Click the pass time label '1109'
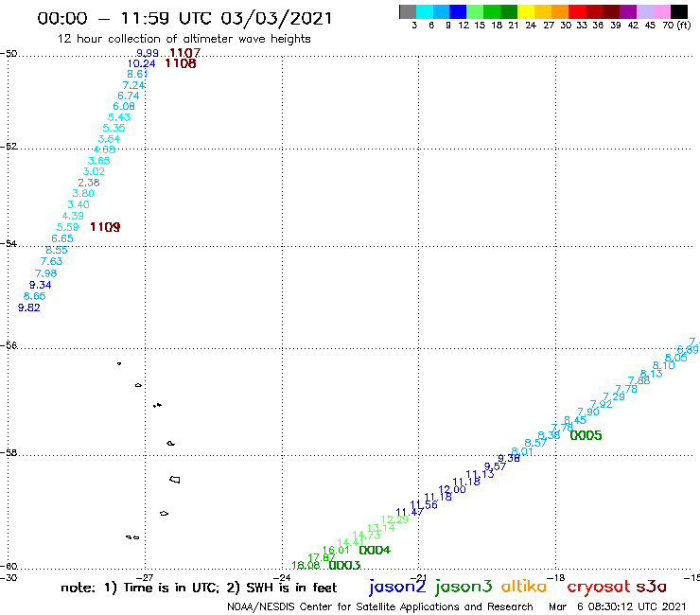 click(x=105, y=227)
